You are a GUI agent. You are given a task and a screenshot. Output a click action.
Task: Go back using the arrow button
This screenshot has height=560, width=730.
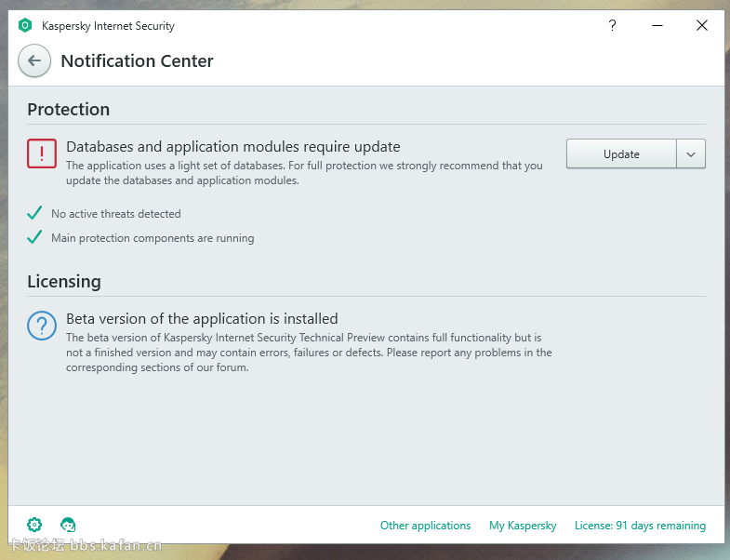point(34,60)
